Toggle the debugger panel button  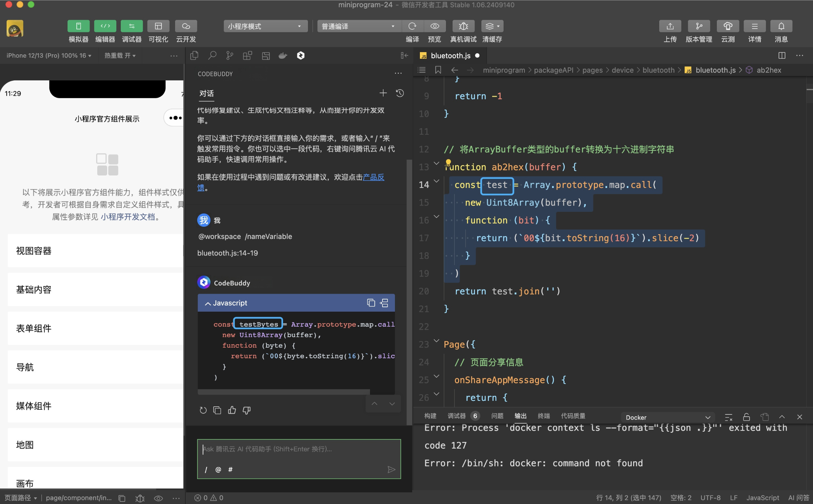131,26
